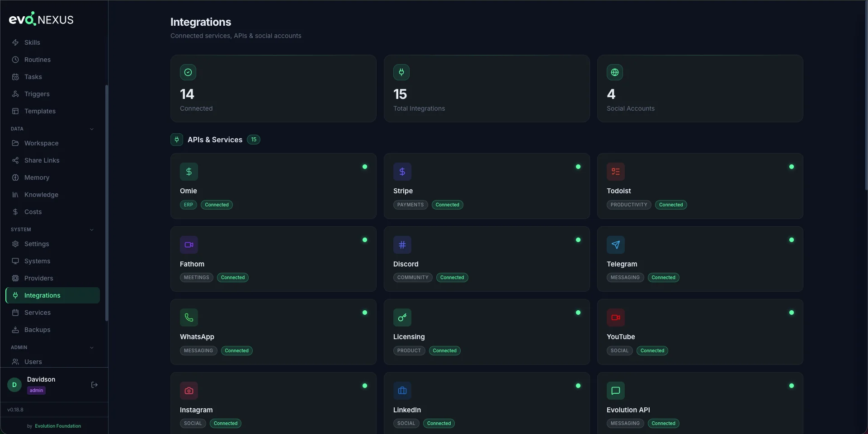Click the sidebar vertical scrollbar
Image resolution: width=868 pixels, height=434 pixels.
tap(107, 203)
